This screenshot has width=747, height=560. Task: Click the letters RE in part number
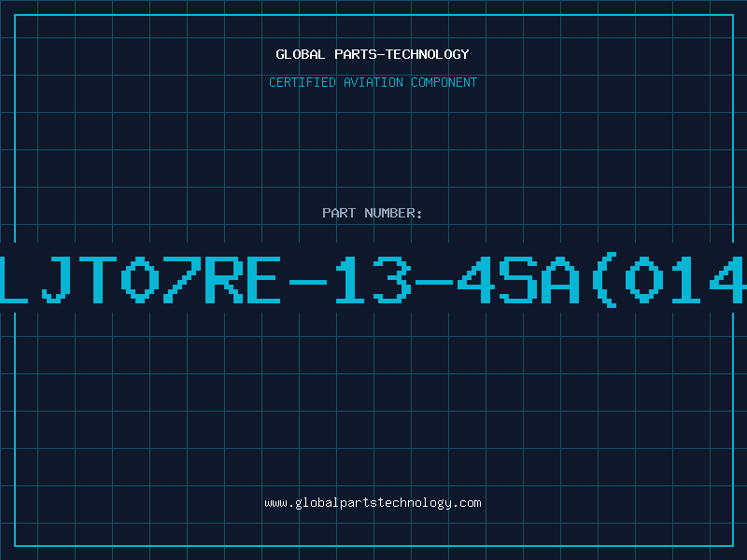coord(243,279)
